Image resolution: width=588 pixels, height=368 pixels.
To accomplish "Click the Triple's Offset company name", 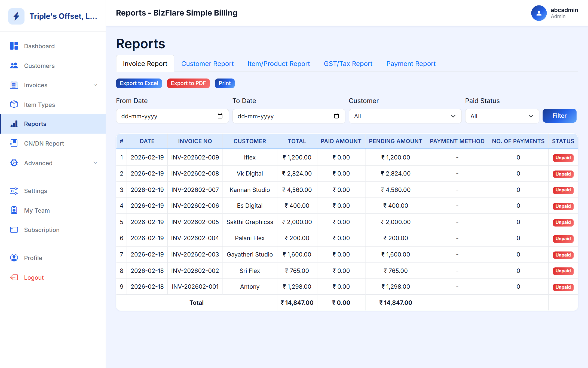I will point(63,16).
